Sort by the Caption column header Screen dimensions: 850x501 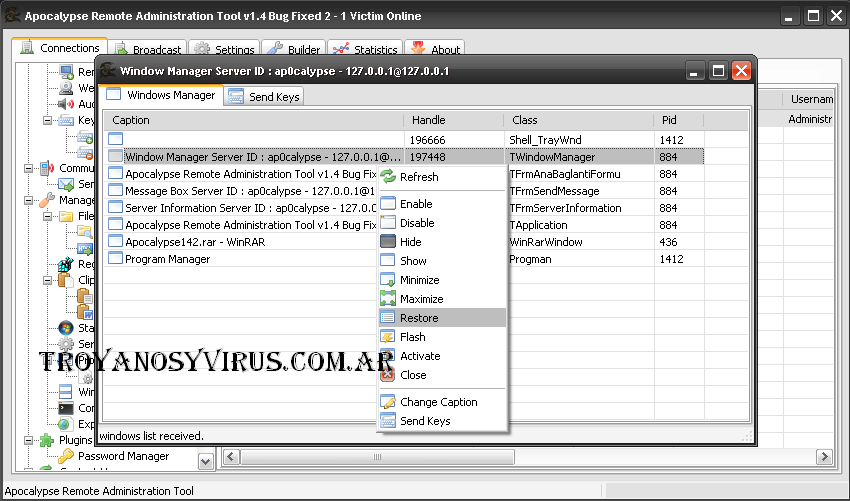[254, 120]
